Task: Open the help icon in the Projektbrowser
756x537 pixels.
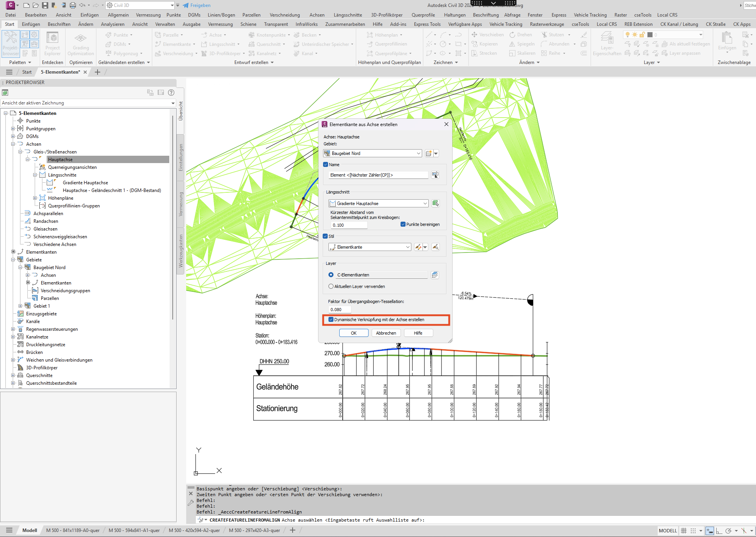Action: [171, 93]
